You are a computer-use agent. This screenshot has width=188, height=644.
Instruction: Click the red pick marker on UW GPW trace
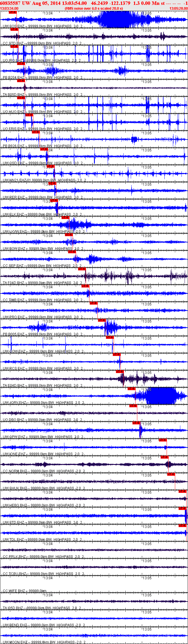(136, 423)
